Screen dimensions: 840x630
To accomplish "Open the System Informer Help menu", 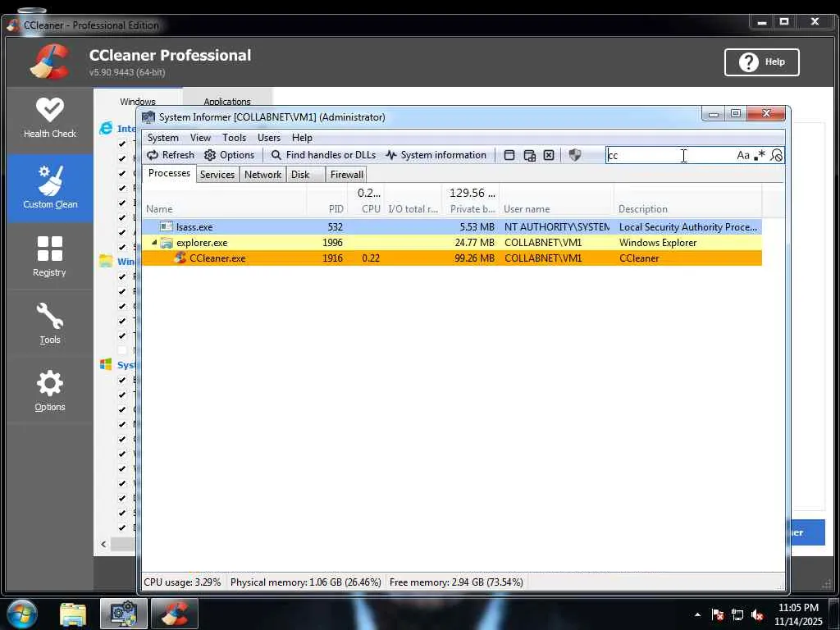I will [302, 138].
